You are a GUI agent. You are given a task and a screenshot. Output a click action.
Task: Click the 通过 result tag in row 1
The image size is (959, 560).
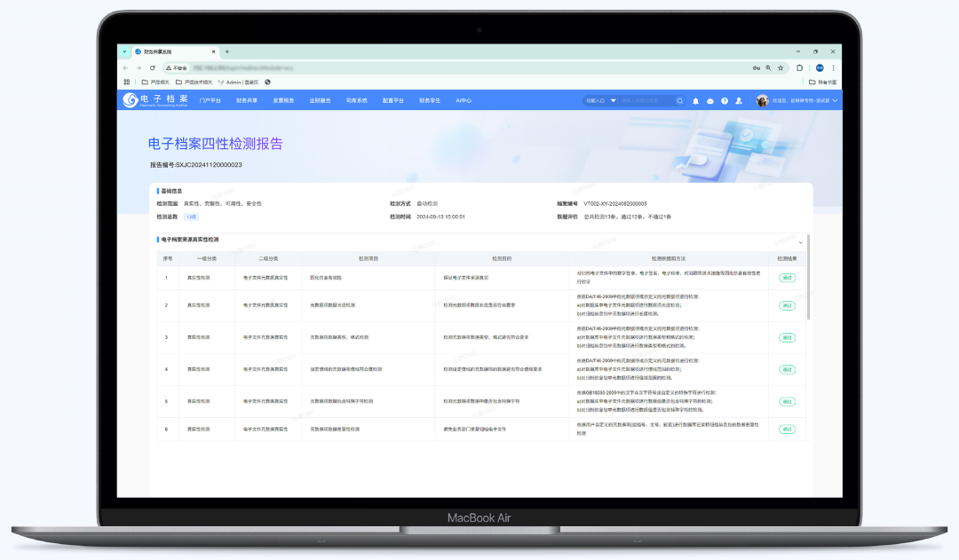(787, 278)
